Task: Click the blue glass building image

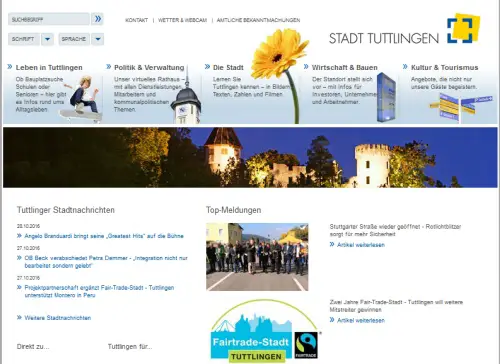Action: (x=387, y=97)
